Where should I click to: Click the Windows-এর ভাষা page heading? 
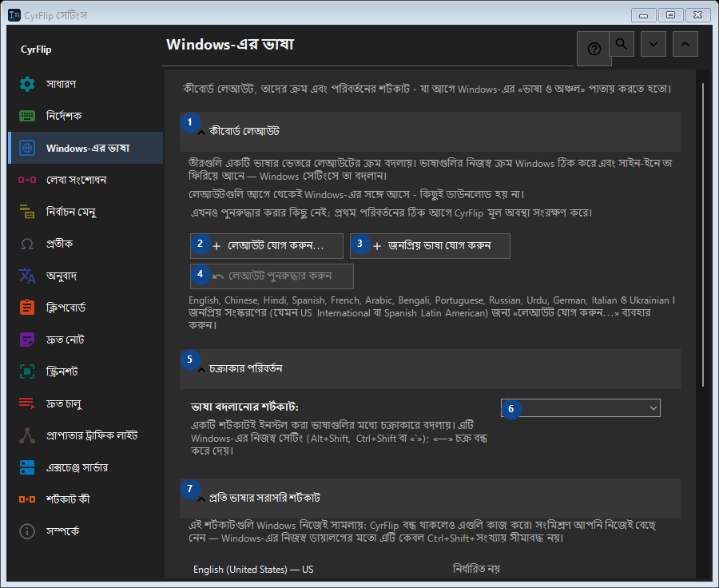(230, 45)
